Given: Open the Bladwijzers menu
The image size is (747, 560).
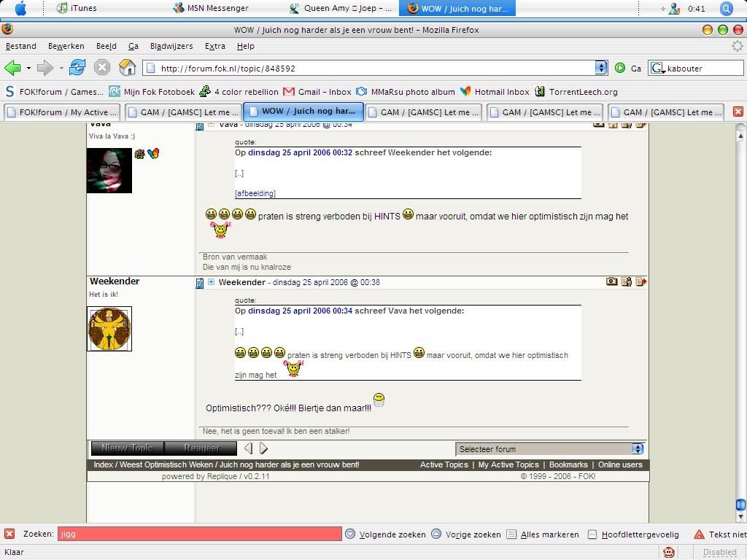Looking at the screenshot, I should point(171,46).
